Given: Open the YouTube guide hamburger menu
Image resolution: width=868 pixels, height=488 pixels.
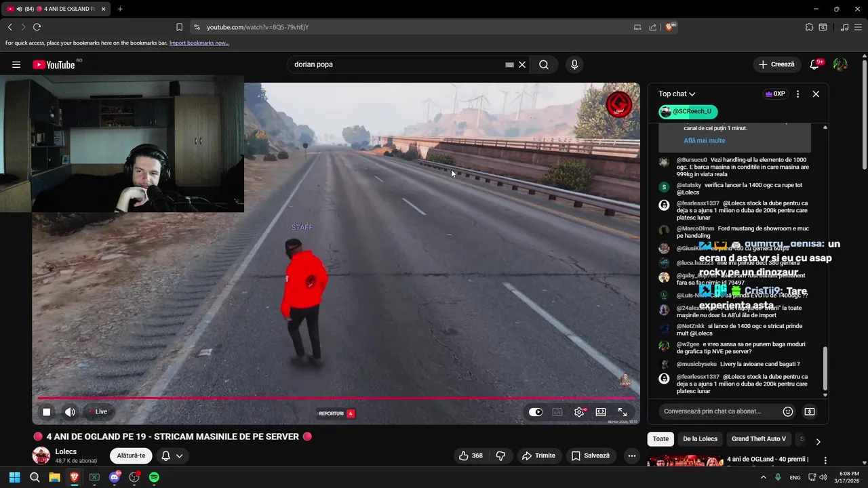Looking at the screenshot, I should tap(16, 64).
